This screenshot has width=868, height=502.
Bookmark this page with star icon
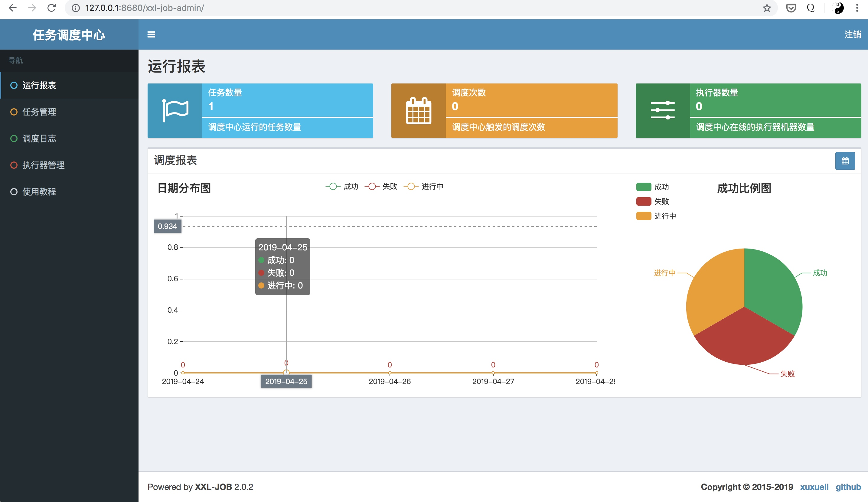(766, 8)
